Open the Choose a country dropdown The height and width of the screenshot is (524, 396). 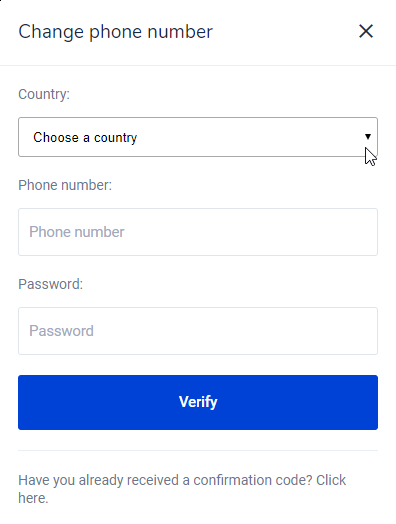(x=198, y=137)
